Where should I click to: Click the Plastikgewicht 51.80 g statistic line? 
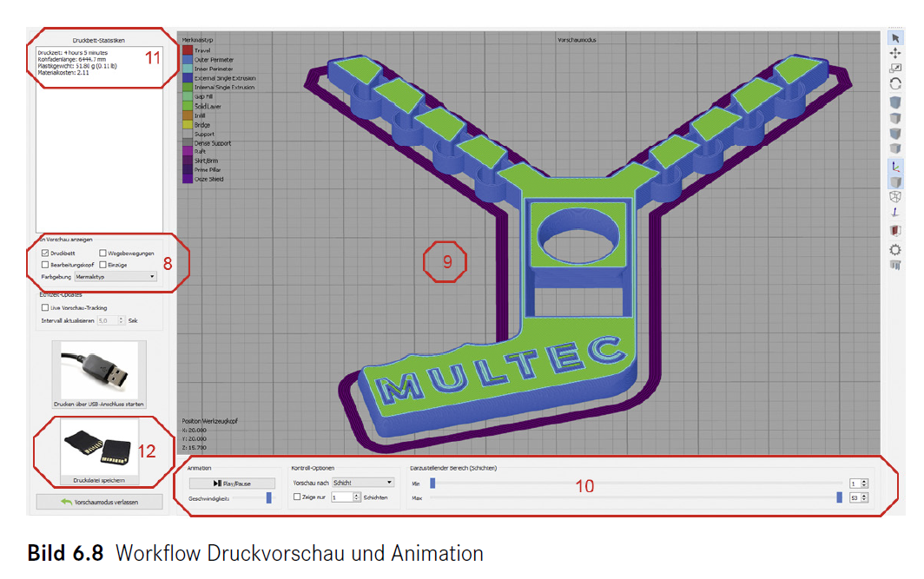tap(77, 66)
